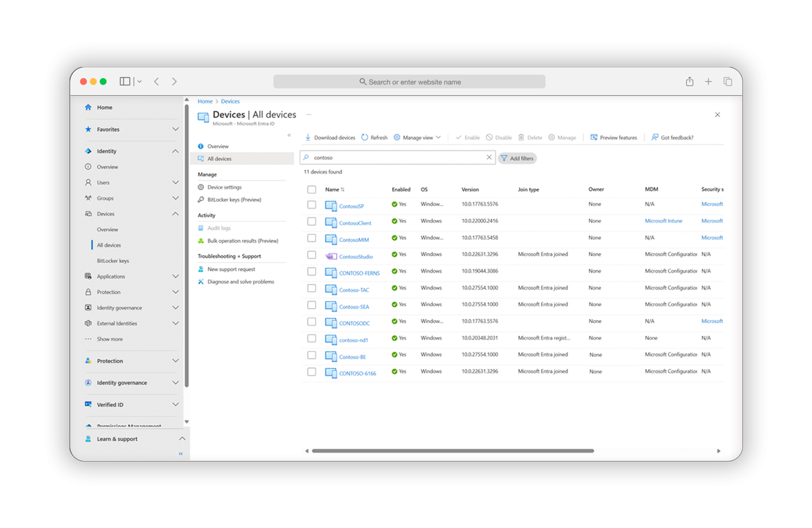The width and height of the screenshot is (812, 528).
Task: Click the Download devices icon
Action: click(x=308, y=137)
